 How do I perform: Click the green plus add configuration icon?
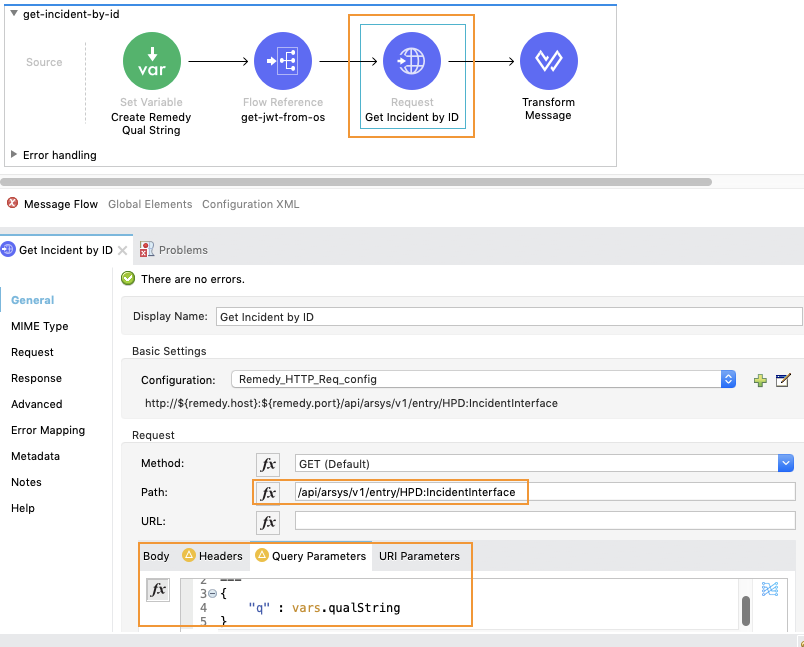(x=760, y=380)
